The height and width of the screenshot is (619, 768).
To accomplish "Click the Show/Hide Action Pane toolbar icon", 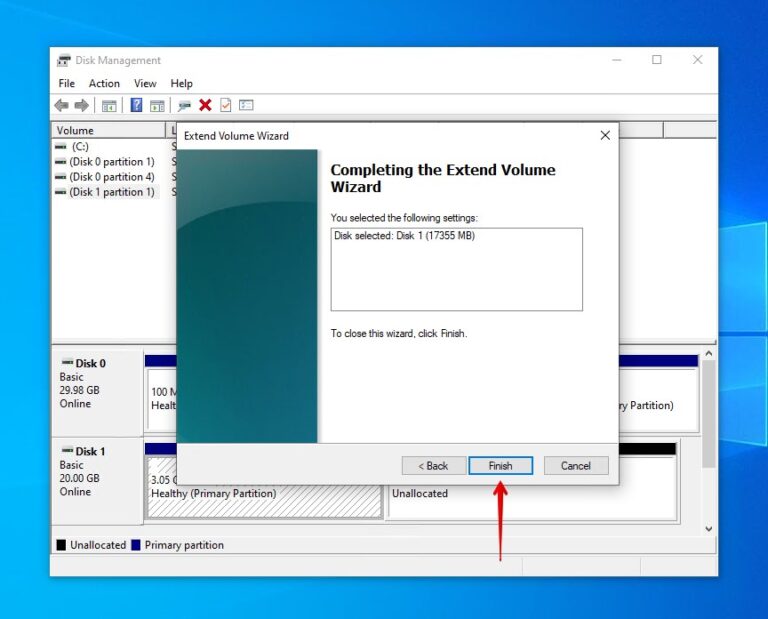I will (x=157, y=105).
